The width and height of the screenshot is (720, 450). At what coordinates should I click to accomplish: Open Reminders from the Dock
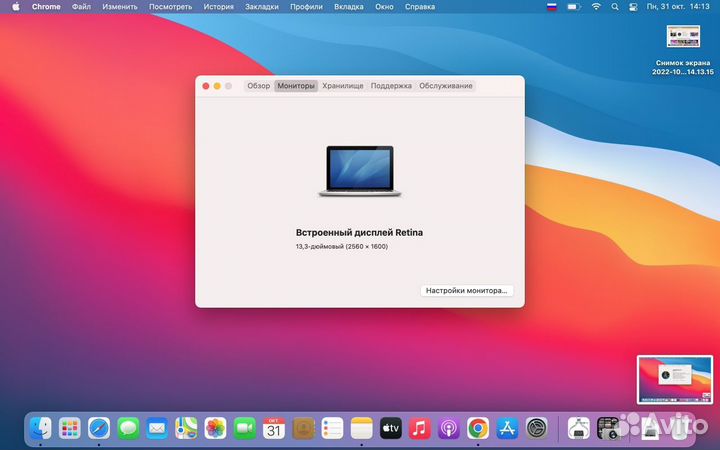pyautogui.click(x=332, y=428)
